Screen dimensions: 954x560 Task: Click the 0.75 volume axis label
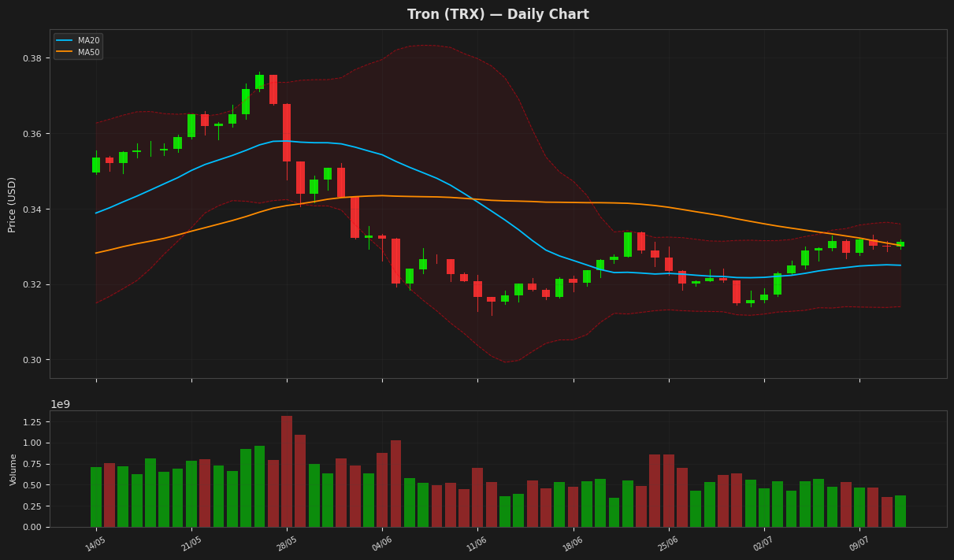(x=32, y=464)
